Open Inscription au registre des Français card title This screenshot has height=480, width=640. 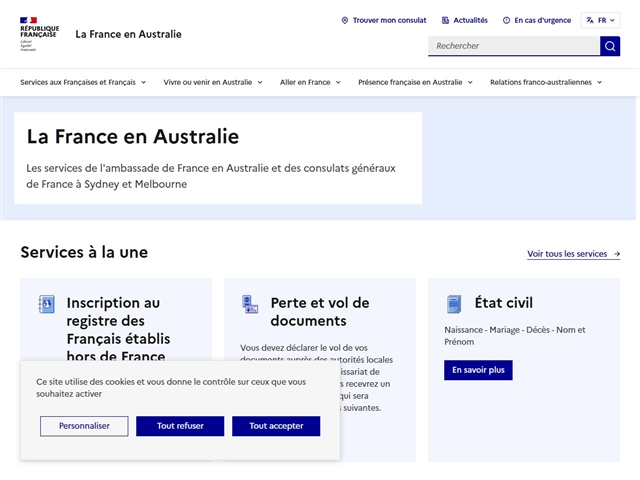pos(118,329)
